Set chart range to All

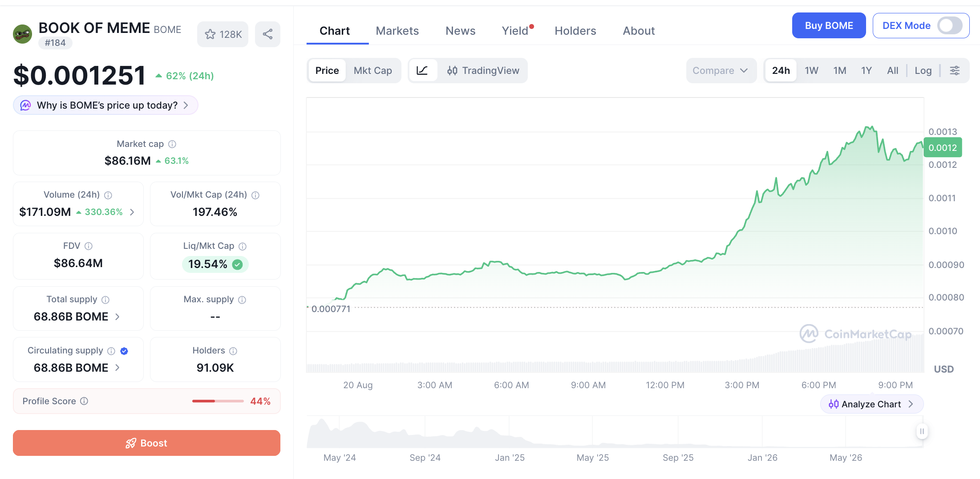[892, 70]
